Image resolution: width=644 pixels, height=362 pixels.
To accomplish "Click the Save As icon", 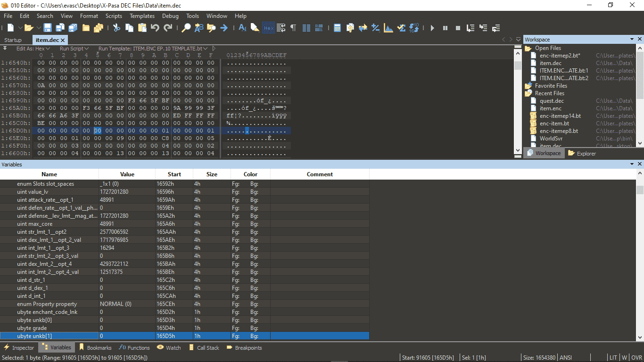I will pos(60,28).
